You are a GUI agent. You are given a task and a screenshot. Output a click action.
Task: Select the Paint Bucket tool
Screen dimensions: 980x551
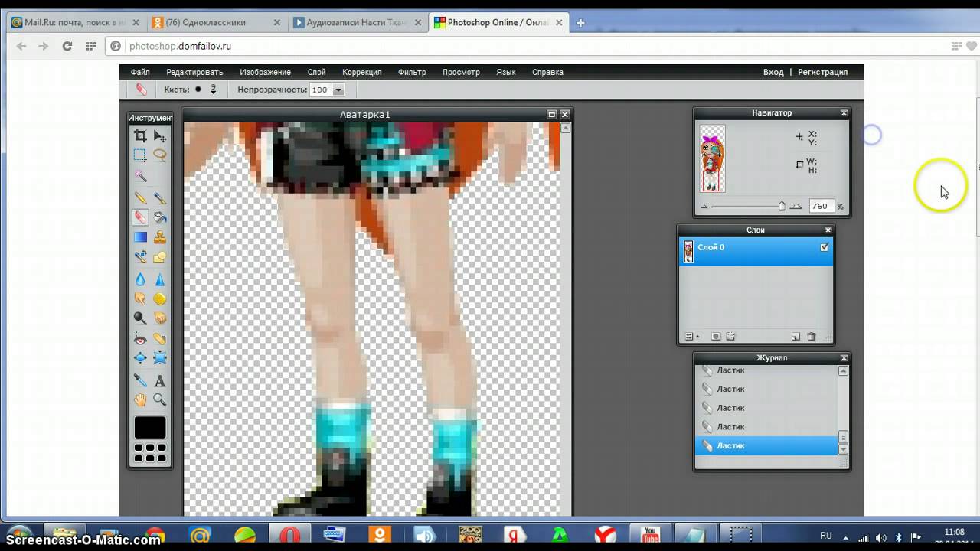click(x=160, y=217)
